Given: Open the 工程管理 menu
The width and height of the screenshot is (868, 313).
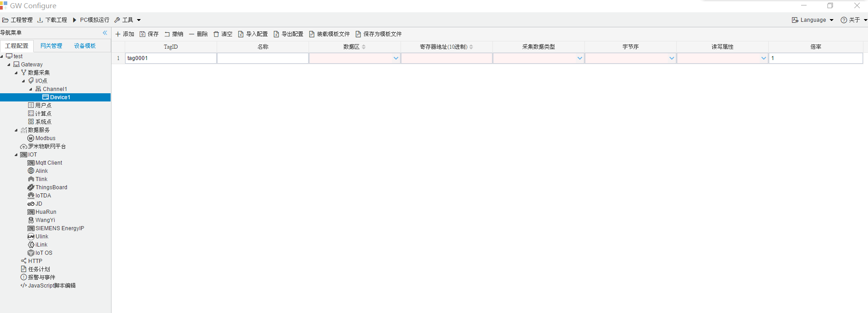Looking at the screenshot, I should tap(18, 20).
